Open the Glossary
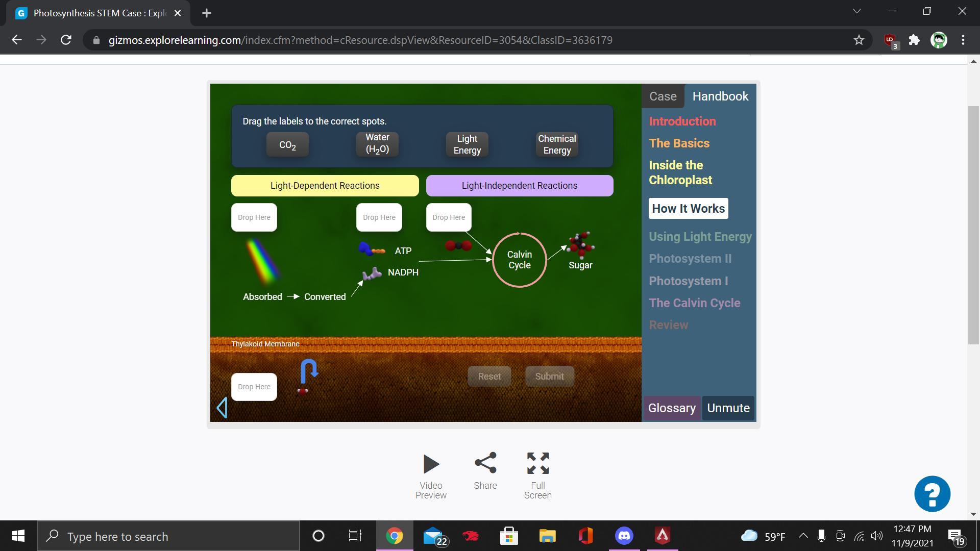 tap(672, 408)
